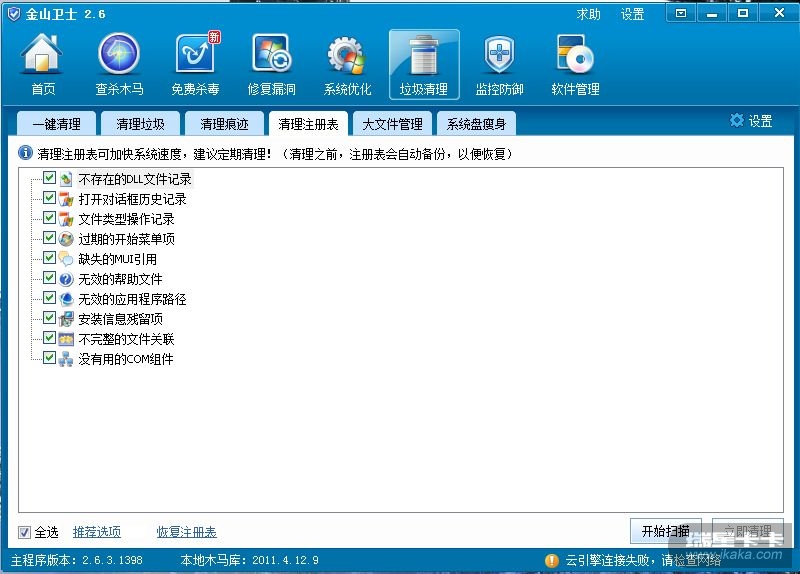Select the 垃圾清理 trash cleanup icon
800x574 pixels.
point(424,64)
